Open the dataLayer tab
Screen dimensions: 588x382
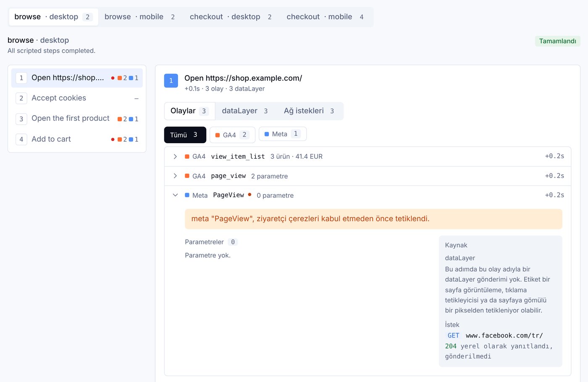[x=245, y=111]
